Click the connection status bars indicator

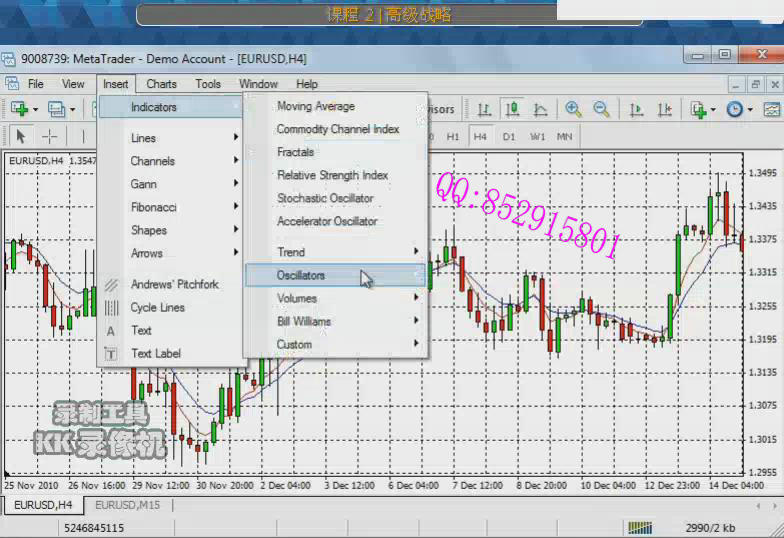[640, 527]
